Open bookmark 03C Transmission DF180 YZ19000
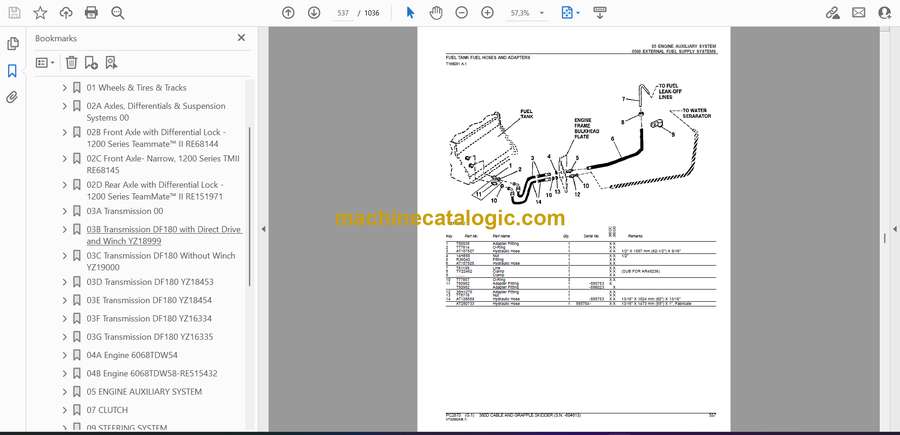The height and width of the screenshot is (435, 900). [x=161, y=261]
